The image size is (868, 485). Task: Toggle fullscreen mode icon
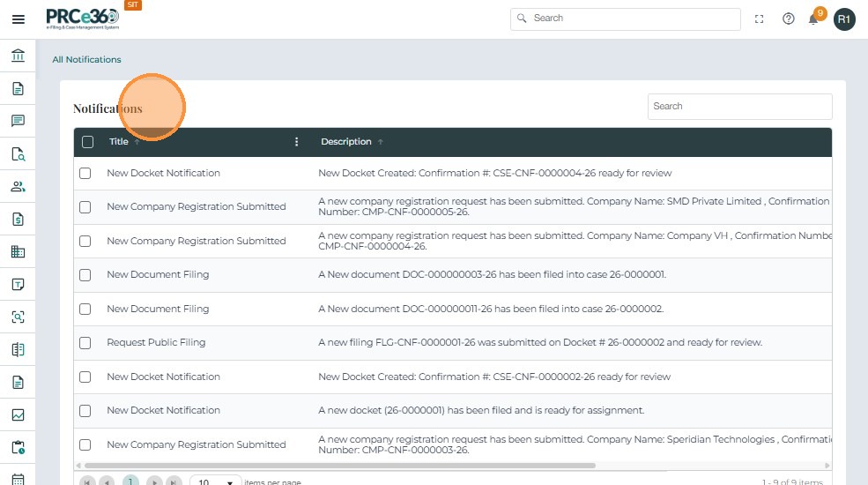(760, 19)
